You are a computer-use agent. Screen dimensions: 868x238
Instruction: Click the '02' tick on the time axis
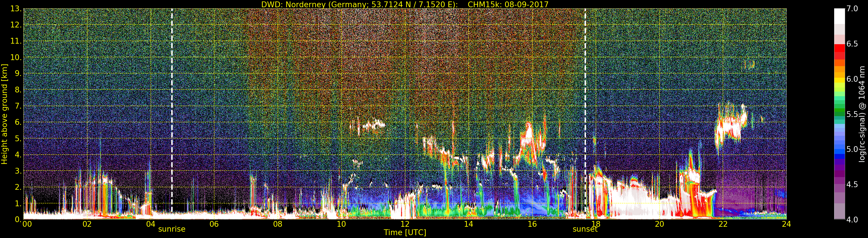[87, 224]
